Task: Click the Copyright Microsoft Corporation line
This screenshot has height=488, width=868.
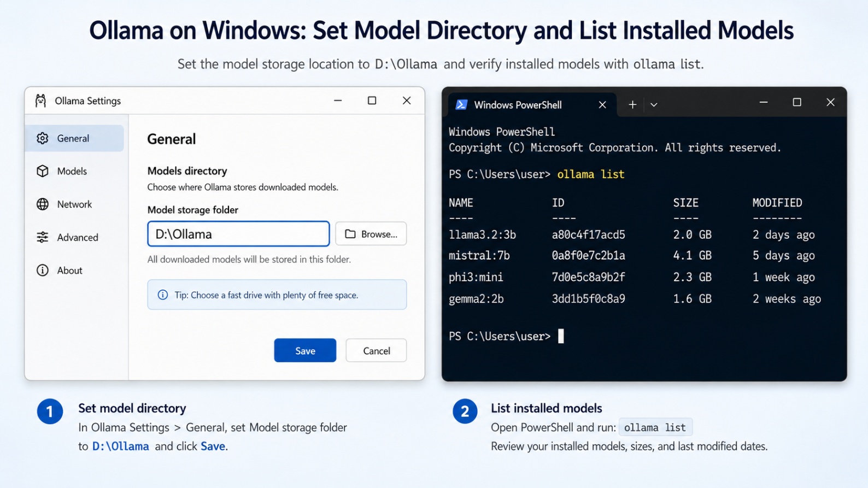Action: (x=615, y=148)
